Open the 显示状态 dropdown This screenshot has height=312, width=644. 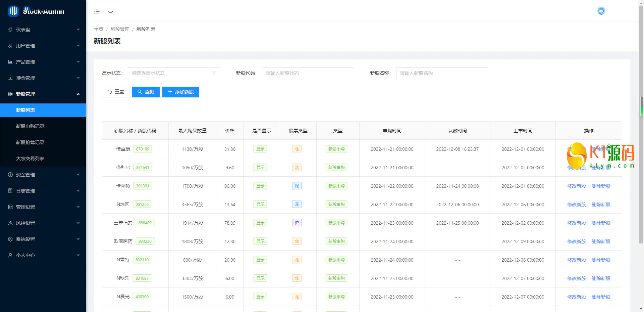click(x=174, y=73)
